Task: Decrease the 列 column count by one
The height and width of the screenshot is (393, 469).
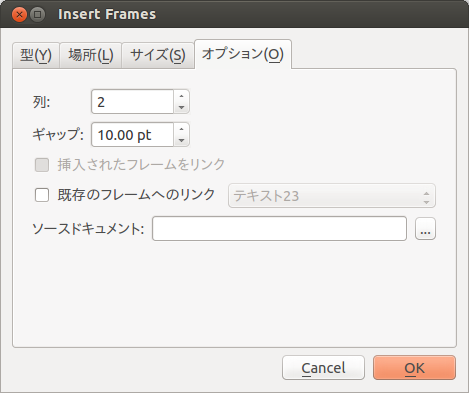Action: pyautogui.click(x=181, y=107)
